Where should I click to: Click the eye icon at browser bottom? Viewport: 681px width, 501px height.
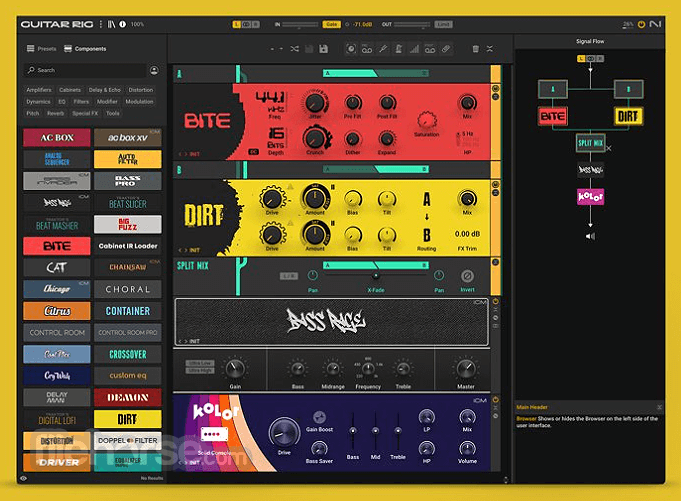[x=23, y=478]
